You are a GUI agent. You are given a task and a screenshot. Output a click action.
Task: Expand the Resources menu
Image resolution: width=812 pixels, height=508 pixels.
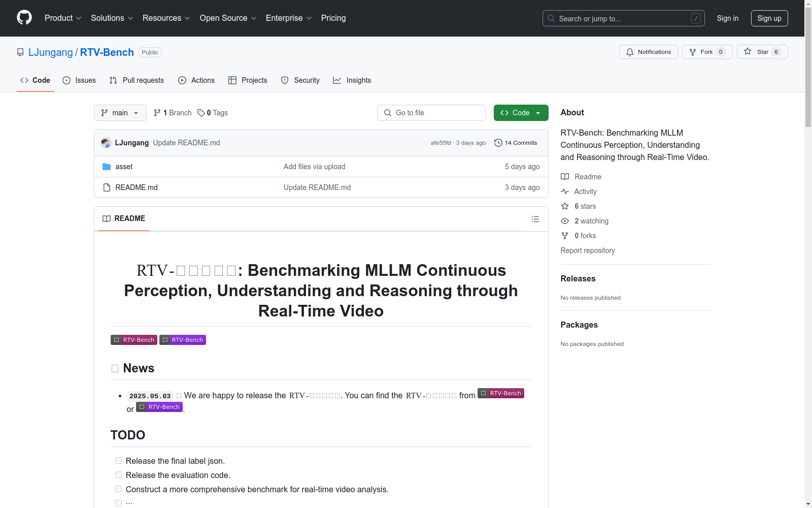[166, 18]
